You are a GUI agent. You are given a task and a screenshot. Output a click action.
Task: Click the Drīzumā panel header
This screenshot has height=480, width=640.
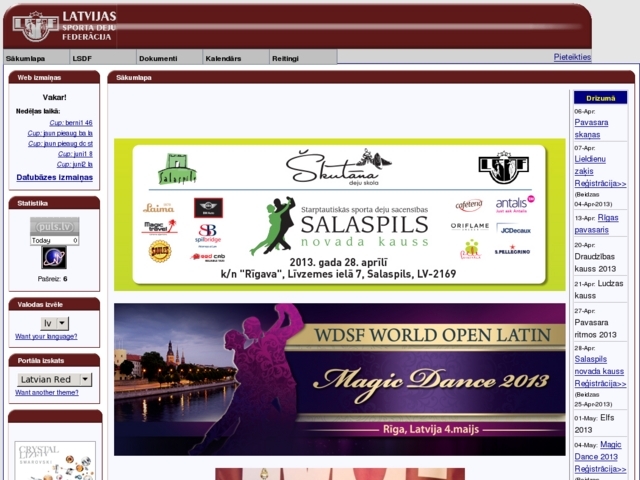click(x=600, y=98)
